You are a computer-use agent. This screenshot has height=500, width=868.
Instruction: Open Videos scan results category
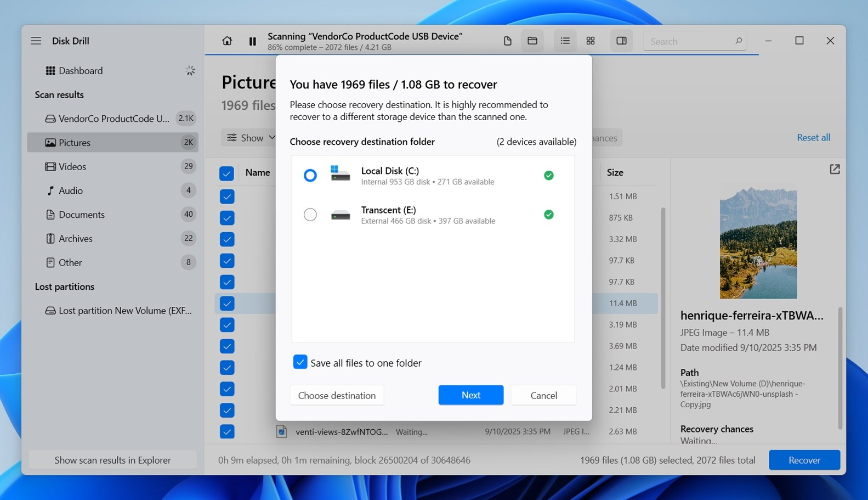[72, 167]
